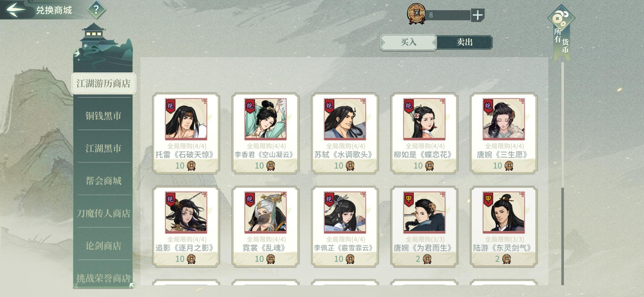Go to 帮会商城 in sidebar
This screenshot has height=297, width=644.
pyautogui.click(x=103, y=181)
